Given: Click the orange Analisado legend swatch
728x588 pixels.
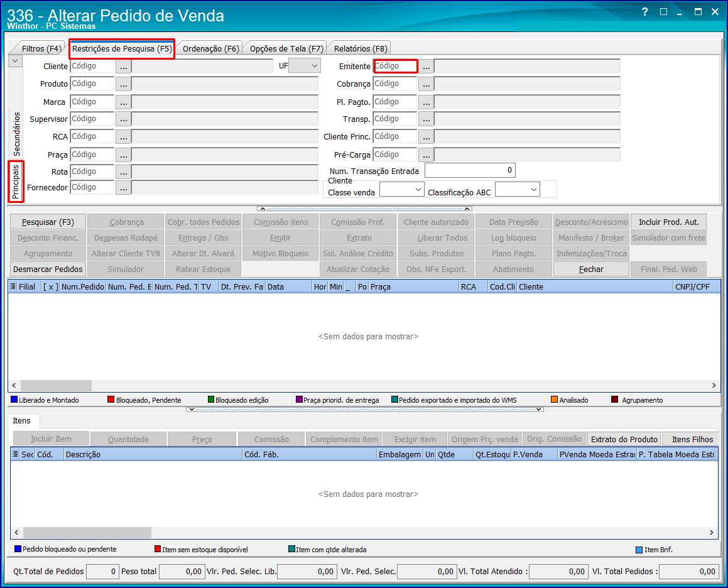Looking at the screenshot, I should [x=554, y=400].
